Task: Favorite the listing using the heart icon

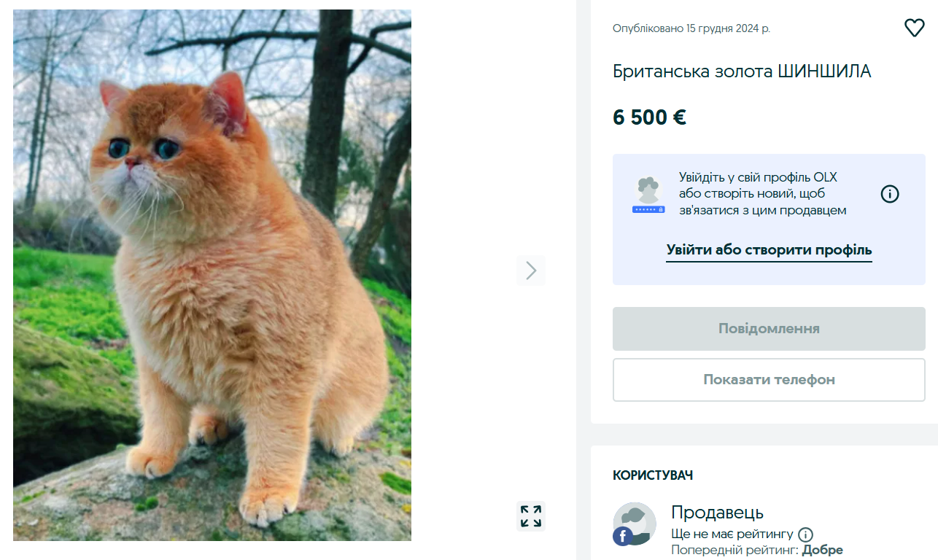Action: click(914, 28)
